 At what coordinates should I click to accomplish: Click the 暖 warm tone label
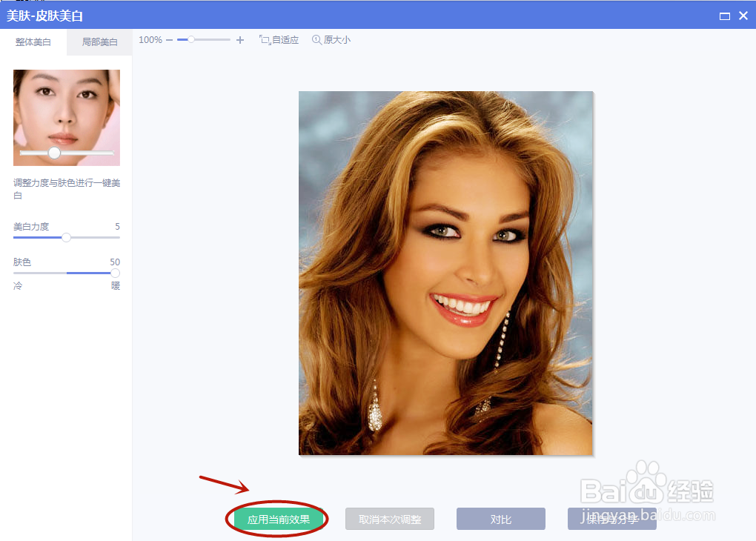(116, 286)
